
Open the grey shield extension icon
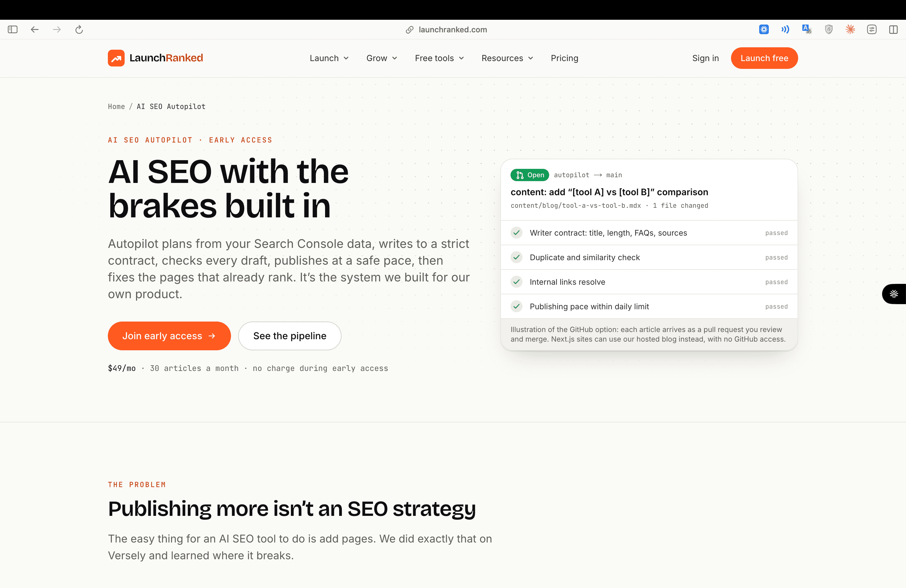coord(829,29)
